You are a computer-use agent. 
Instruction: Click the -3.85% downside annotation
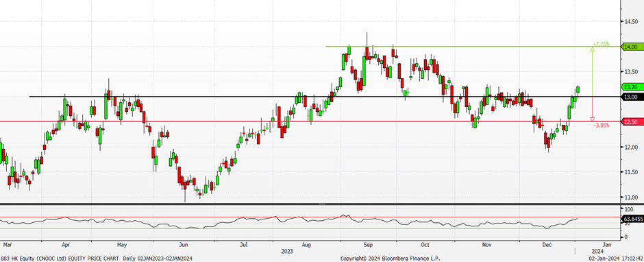[x=601, y=125]
